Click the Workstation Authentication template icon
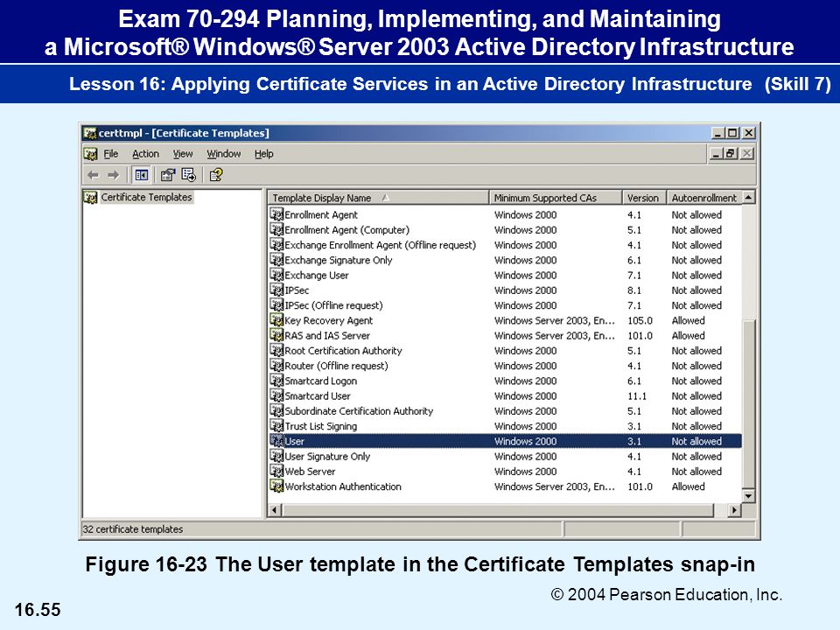This screenshot has width=840, height=630. 276,486
